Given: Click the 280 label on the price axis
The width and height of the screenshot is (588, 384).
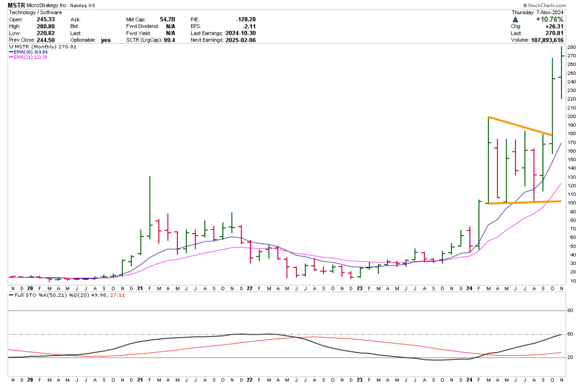Looking at the screenshot, I should coord(571,48).
